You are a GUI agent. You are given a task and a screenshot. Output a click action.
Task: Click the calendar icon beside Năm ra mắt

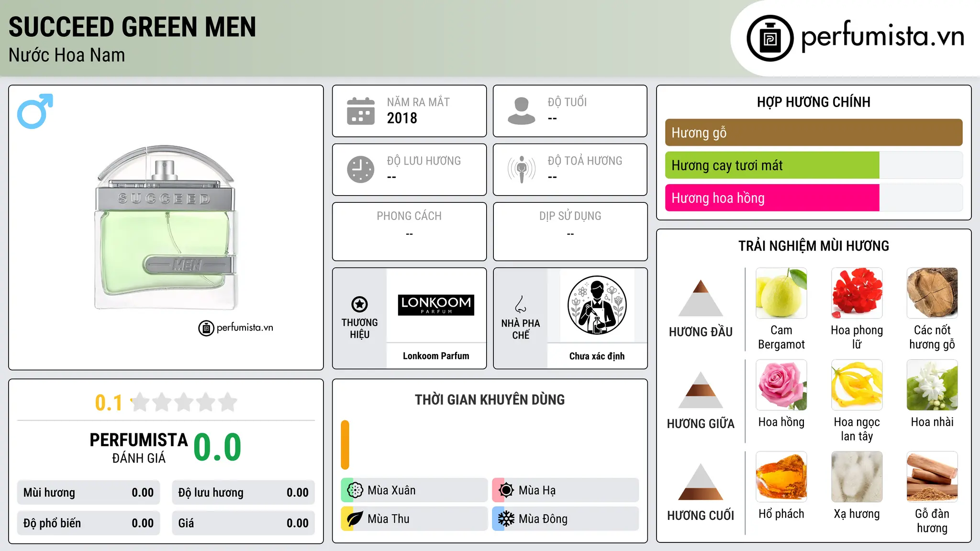tap(360, 111)
